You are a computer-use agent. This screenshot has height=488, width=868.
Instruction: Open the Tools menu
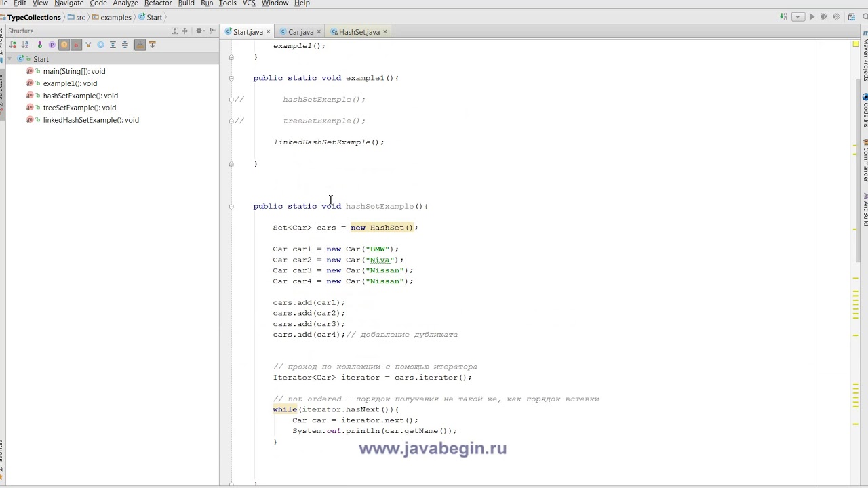pyautogui.click(x=228, y=3)
